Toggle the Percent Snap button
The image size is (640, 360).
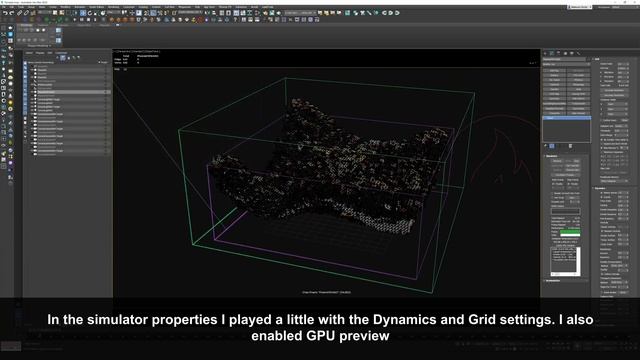pyautogui.click(x=160, y=13)
